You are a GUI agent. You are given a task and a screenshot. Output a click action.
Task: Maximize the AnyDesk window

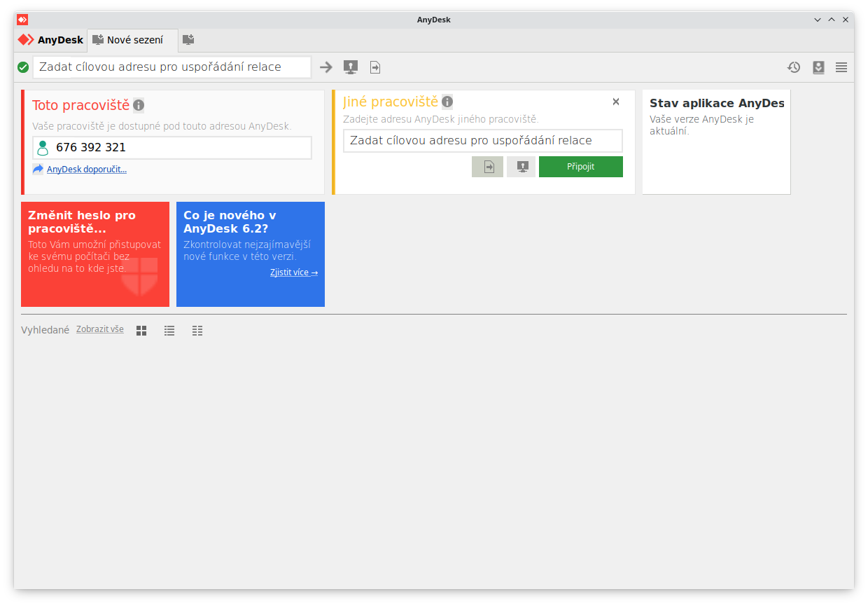832,20
